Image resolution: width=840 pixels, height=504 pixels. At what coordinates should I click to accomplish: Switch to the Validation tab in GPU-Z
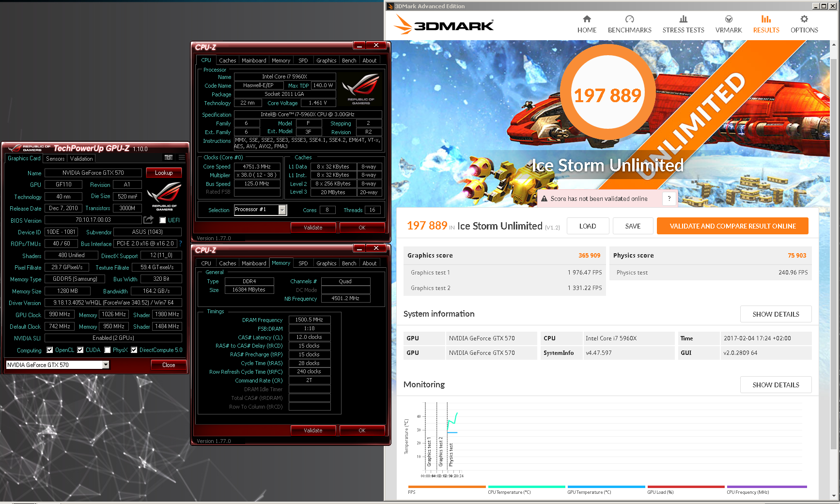tap(81, 159)
